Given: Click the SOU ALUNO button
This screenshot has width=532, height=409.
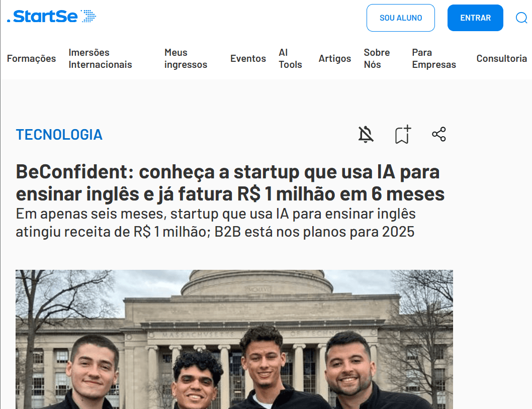Looking at the screenshot, I should (401, 18).
